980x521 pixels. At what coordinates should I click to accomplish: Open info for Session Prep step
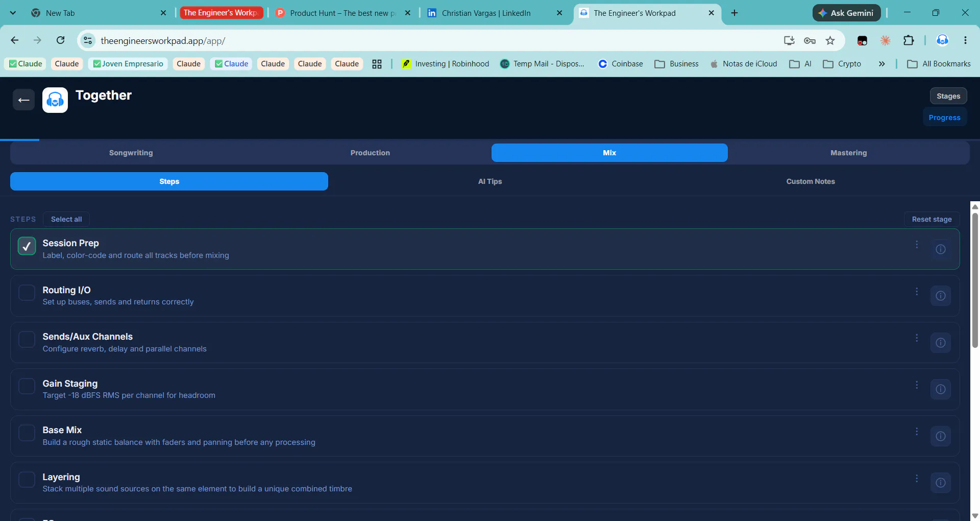click(x=940, y=249)
